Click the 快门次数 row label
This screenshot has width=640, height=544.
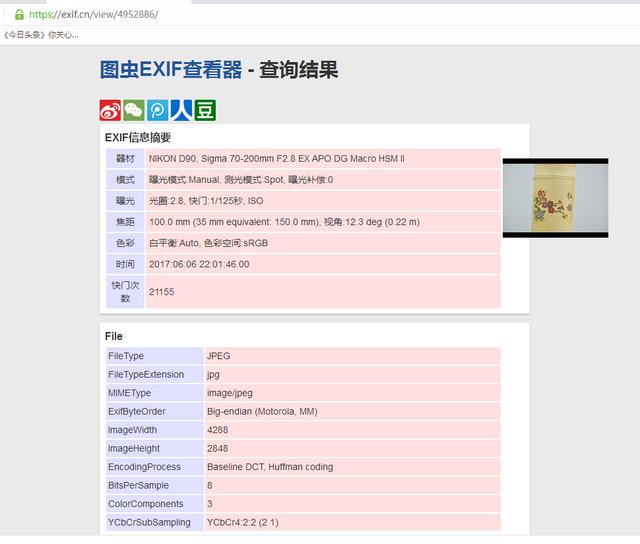125,292
